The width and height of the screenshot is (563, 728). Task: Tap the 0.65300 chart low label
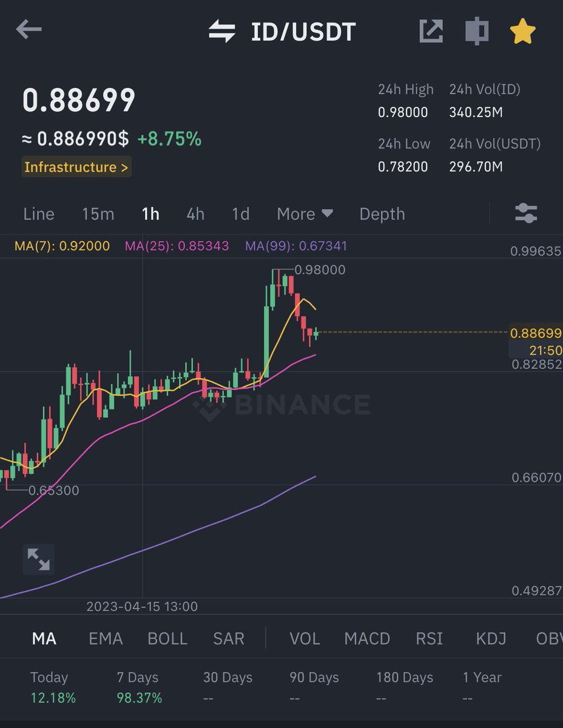[53, 490]
